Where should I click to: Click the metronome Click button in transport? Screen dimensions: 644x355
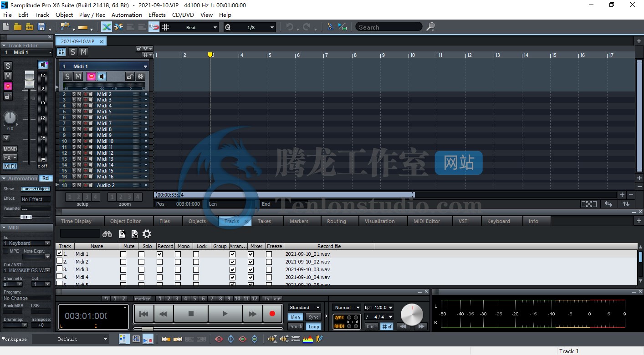coord(372,326)
